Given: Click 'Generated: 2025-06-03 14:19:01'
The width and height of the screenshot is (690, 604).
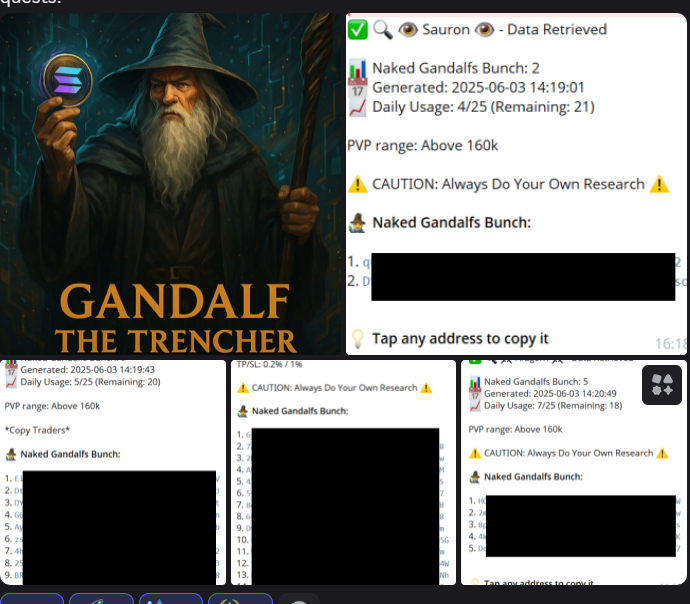Looking at the screenshot, I should tap(478, 88).
